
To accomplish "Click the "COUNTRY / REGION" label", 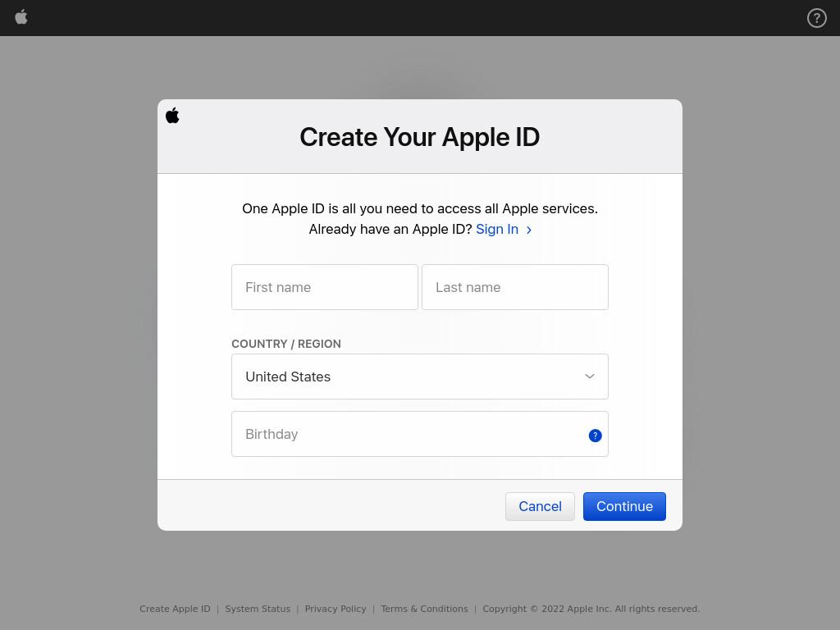I will (286, 344).
